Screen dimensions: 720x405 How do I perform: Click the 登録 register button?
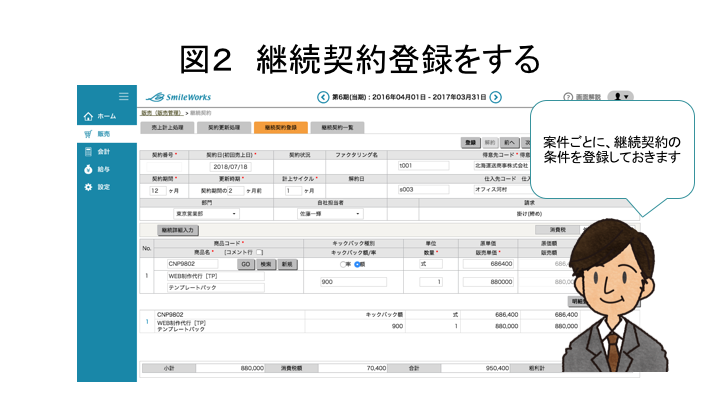click(x=471, y=143)
